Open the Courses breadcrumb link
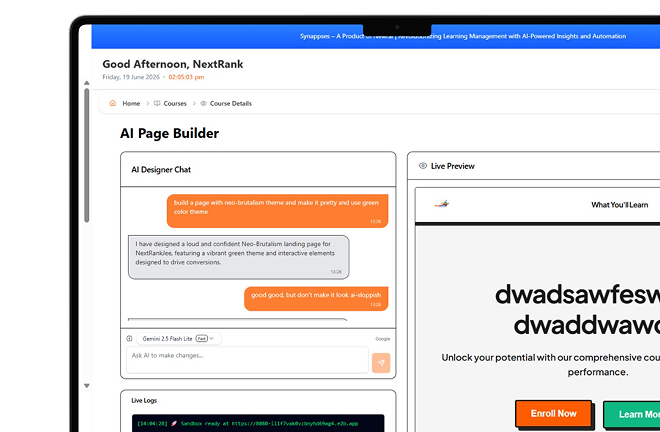The width and height of the screenshot is (660, 432). pyautogui.click(x=175, y=104)
